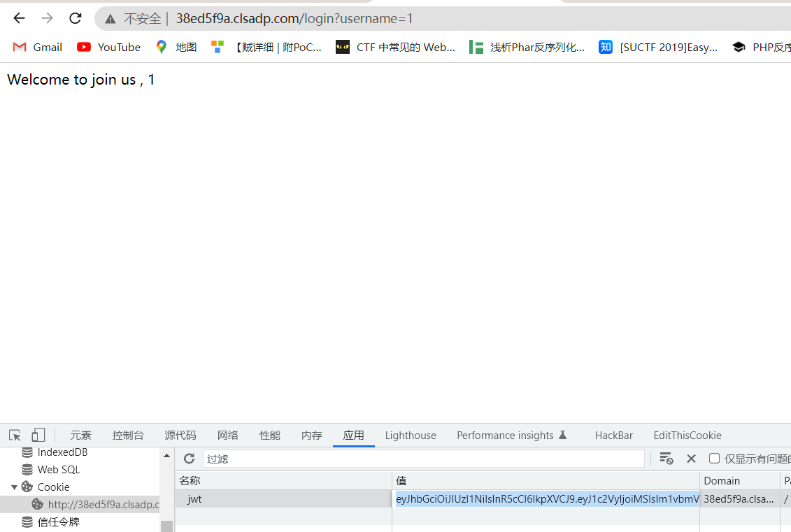Open the Gmail bookmark link
This screenshot has width=791, height=532.
(38, 47)
